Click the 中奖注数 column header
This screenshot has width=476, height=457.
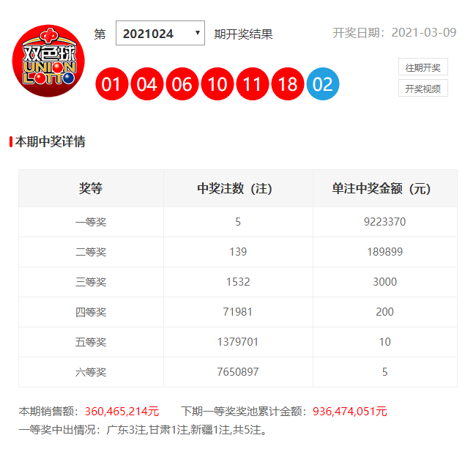point(238,188)
